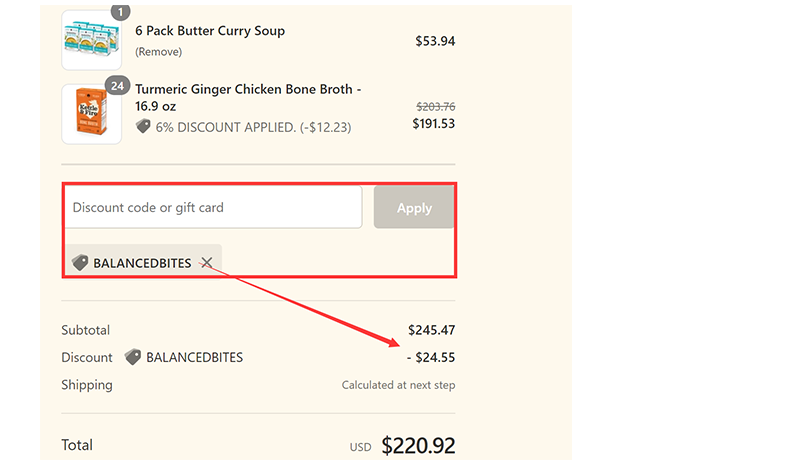Click the crossed-out $203.76 original price
The image size is (800, 460).
pos(435,107)
